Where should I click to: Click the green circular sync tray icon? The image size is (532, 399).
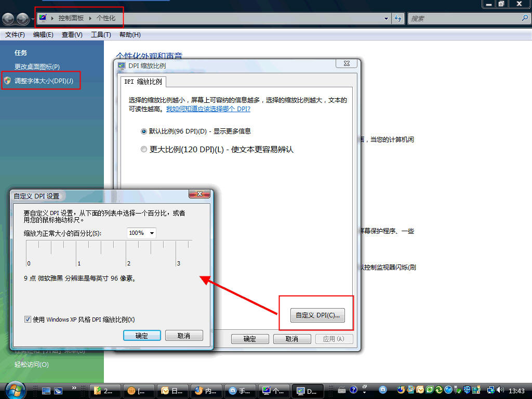(x=438, y=390)
